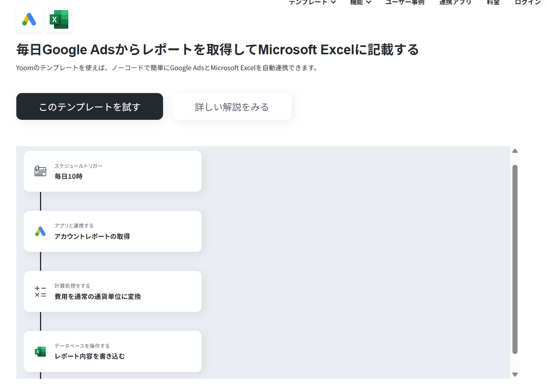
Task: Open the テンプレート nav menu label
Action: (309, 2)
